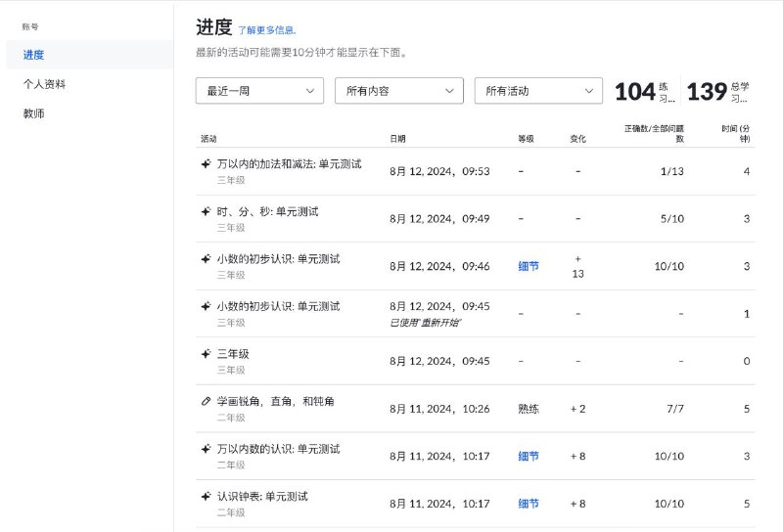Click sparkle icon beside 万以内数的认识 unit test
Screen dimensions: 783x532
click(206, 449)
